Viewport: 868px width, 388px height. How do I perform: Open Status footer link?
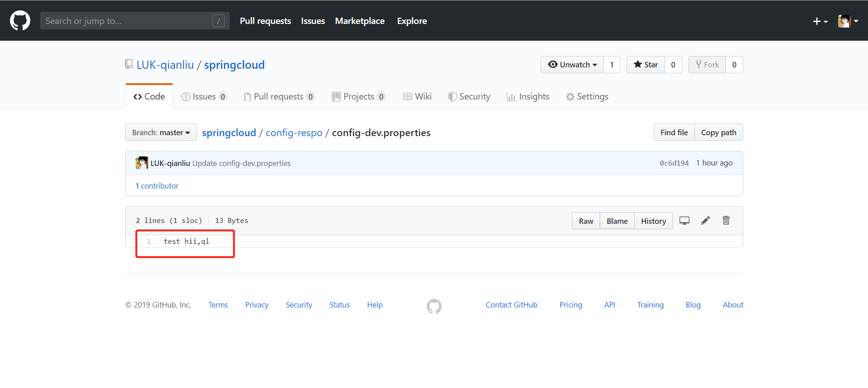pos(340,305)
